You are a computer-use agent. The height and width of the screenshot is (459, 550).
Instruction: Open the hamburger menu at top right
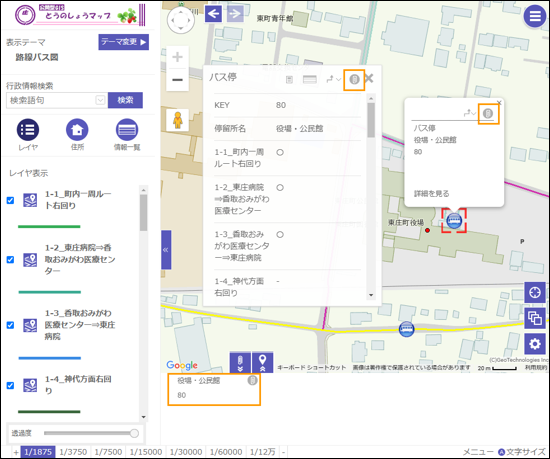535,16
